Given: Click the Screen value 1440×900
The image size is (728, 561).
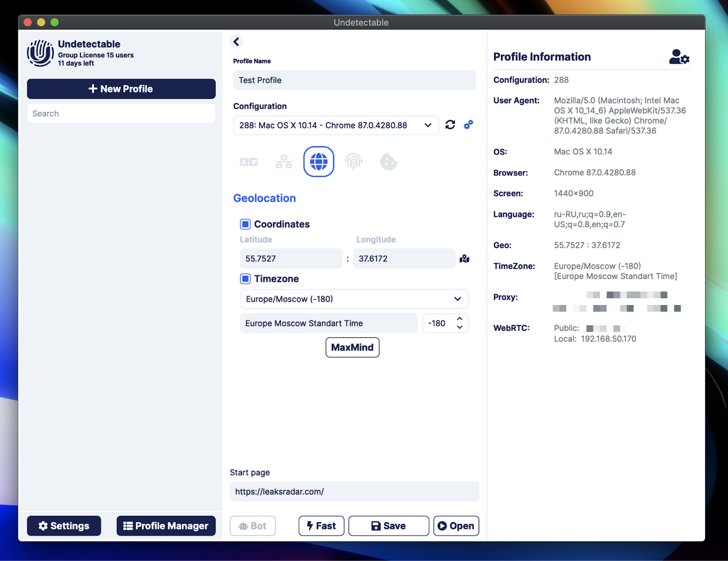Looking at the screenshot, I should [573, 193].
